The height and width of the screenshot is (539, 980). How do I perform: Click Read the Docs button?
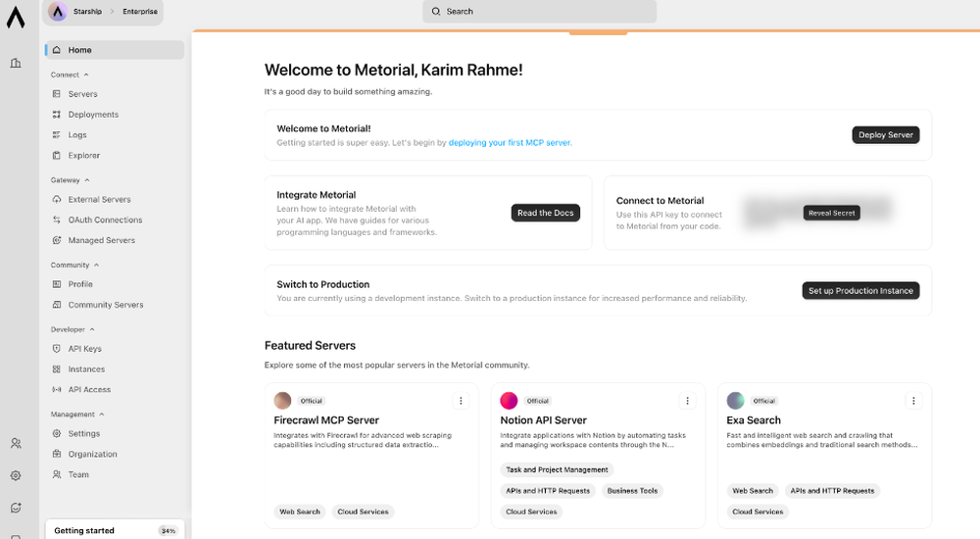(x=546, y=213)
